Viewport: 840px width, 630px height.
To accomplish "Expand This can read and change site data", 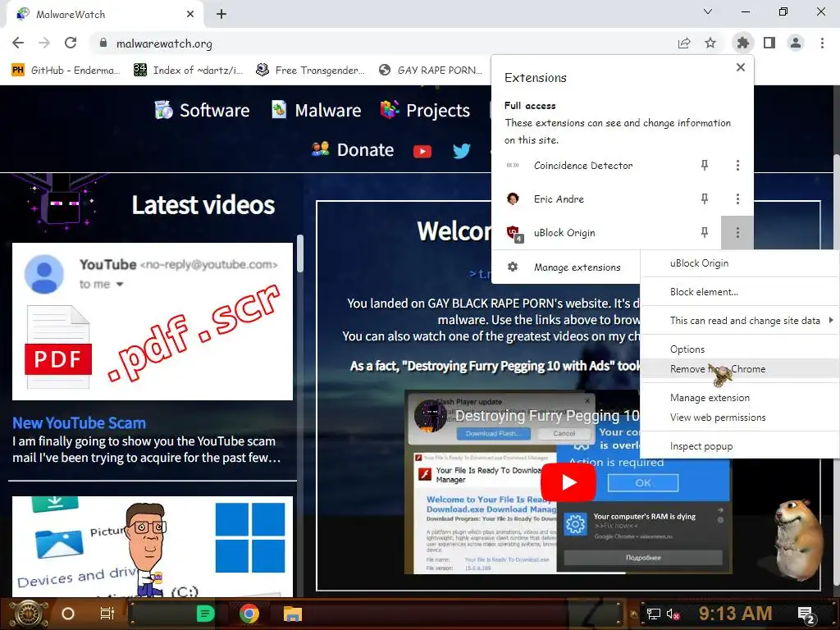I will coord(739,321).
